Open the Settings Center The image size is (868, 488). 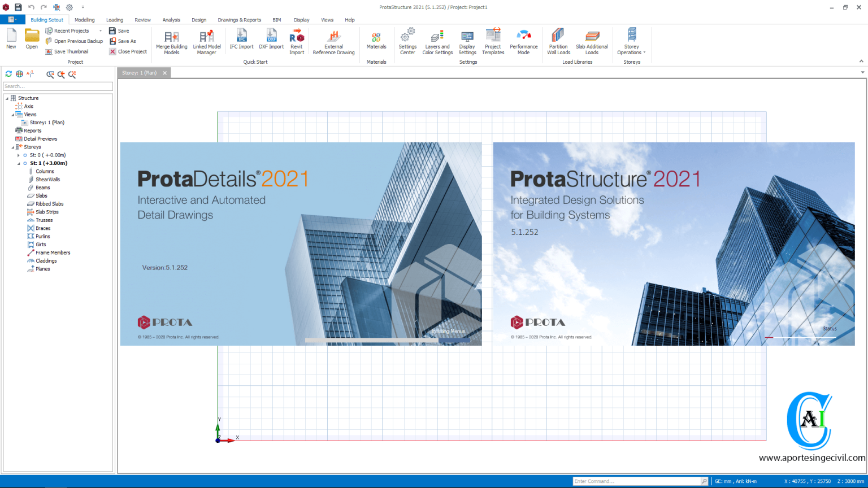[407, 41]
